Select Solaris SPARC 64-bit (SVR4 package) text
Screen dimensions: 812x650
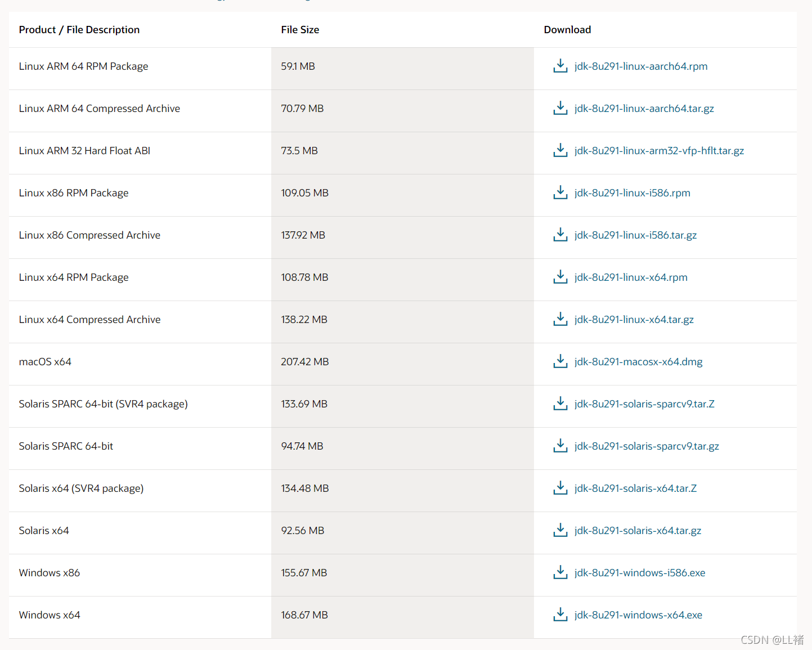(104, 404)
